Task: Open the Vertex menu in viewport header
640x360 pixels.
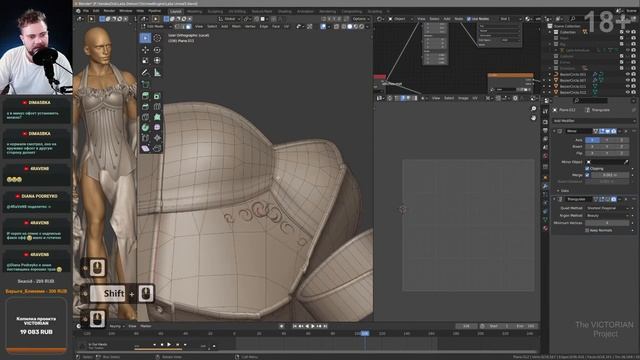Action: 250,27
